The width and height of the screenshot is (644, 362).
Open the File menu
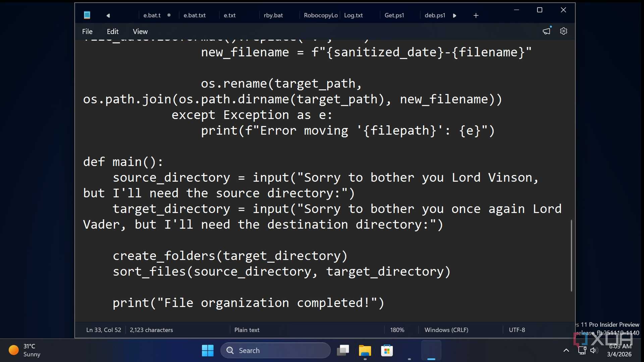87,32
